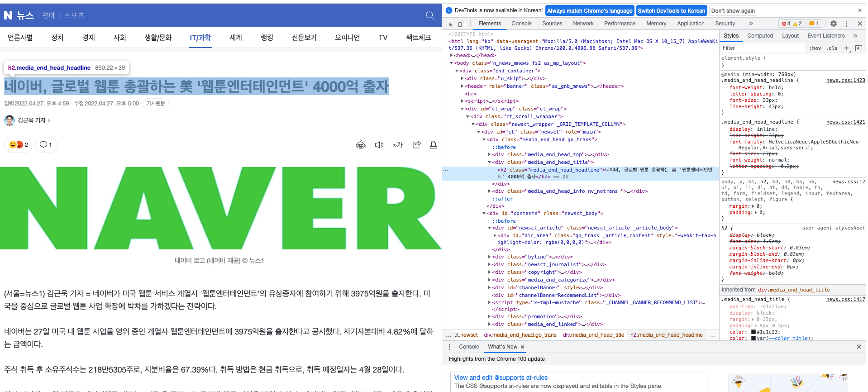Expand the u_skip div node

tap(462, 78)
